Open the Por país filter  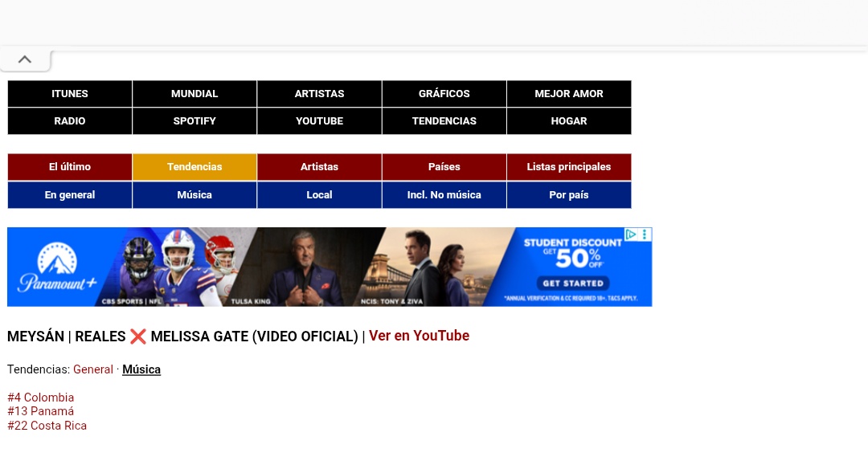[x=569, y=195]
